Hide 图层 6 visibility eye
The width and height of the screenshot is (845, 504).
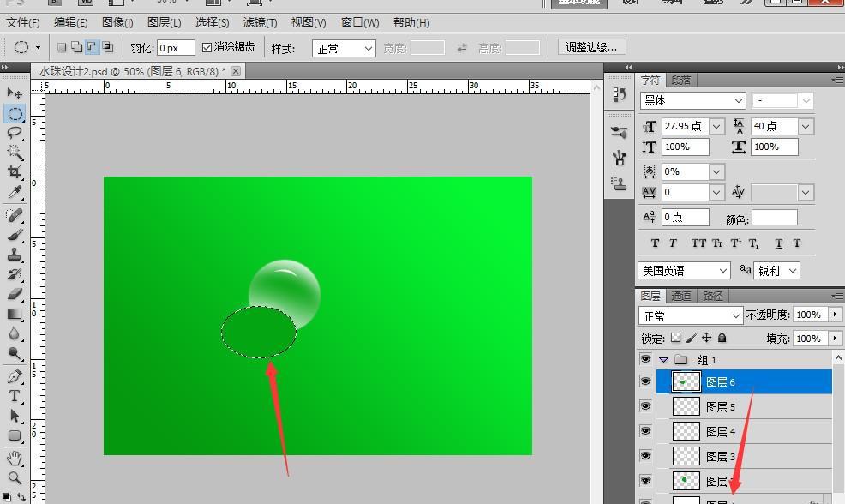pos(645,381)
